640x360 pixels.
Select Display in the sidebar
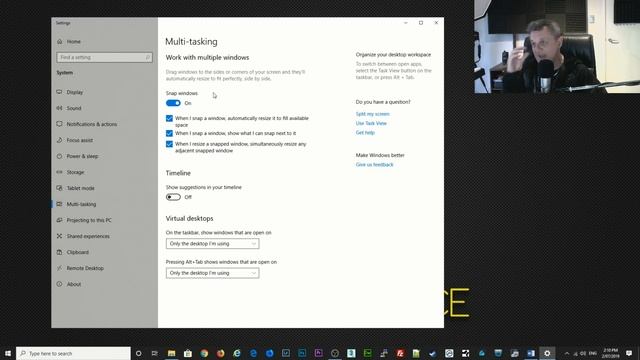coord(75,92)
